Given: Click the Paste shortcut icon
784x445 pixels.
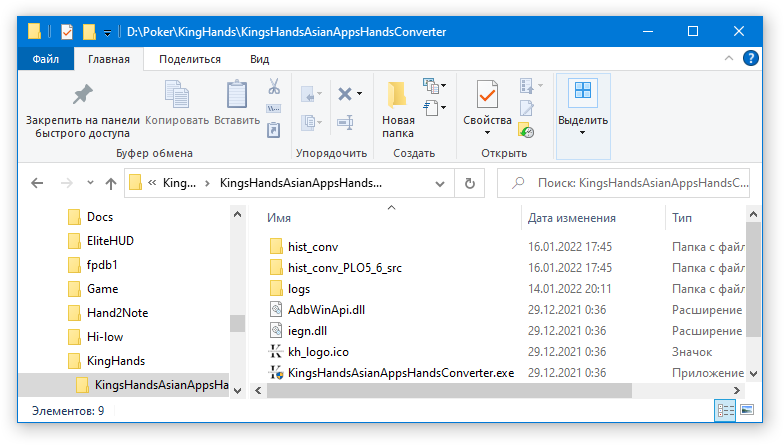Looking at the screenshot, I should [274, 130].
